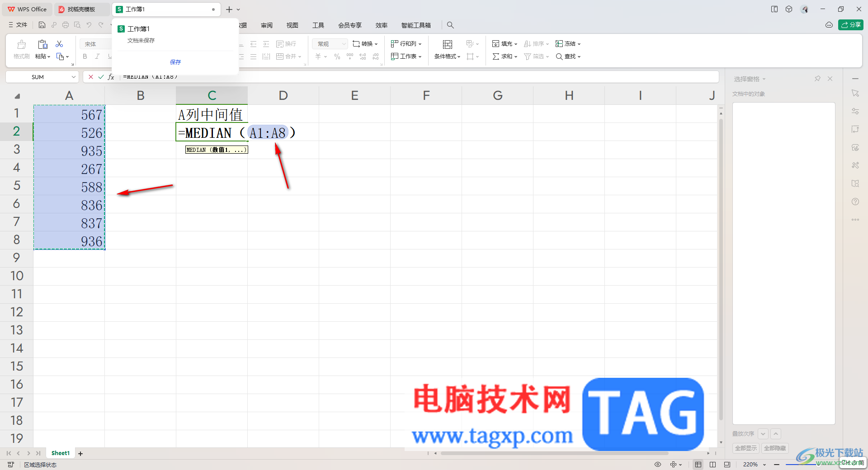The image size is (868, 470).
Task: Click the 保存 (Save) link in the popup
Action: (175, 62)
